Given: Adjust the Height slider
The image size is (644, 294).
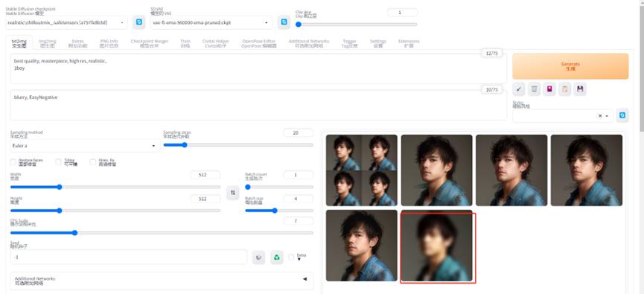Looking at the screenshot, I should [x=115, y=211].
